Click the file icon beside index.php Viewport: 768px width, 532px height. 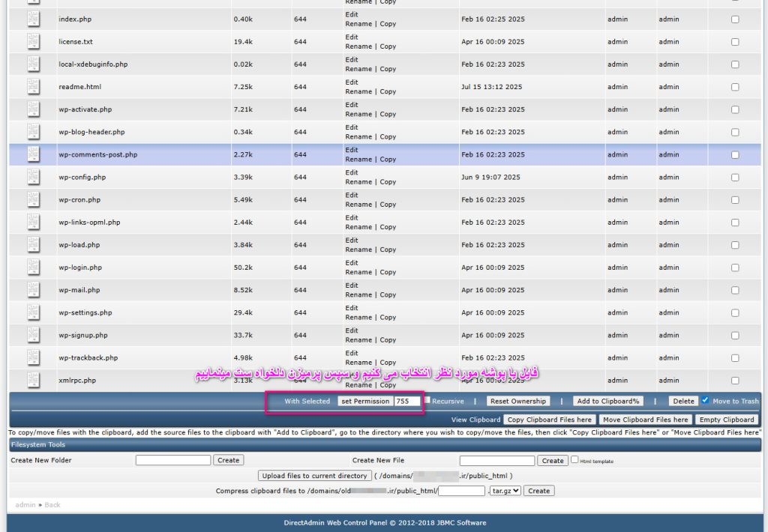coord(34,19)
